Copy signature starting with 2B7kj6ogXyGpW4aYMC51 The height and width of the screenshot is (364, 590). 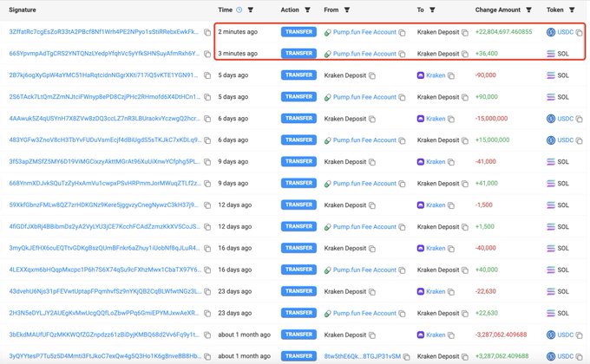click(207, 75)
